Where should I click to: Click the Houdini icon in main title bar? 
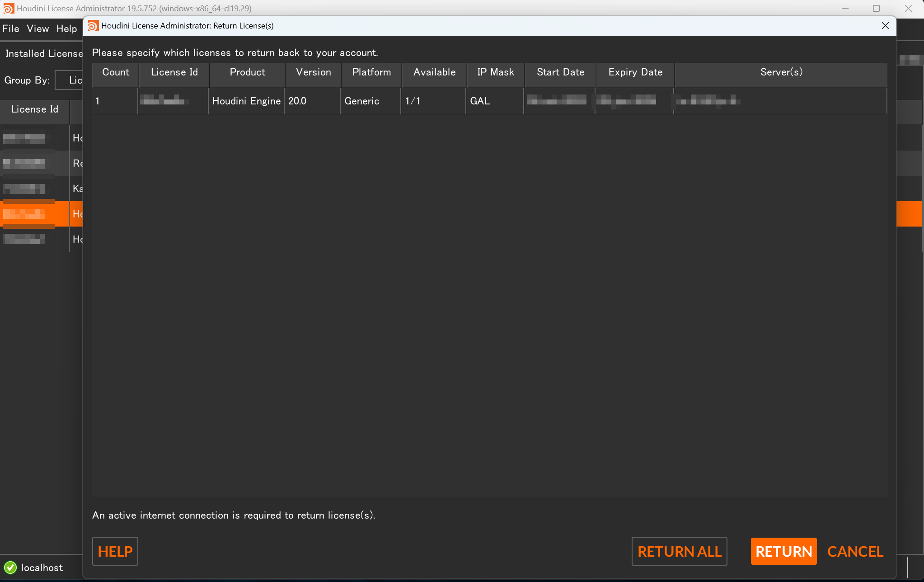click(x=8, y=8)
